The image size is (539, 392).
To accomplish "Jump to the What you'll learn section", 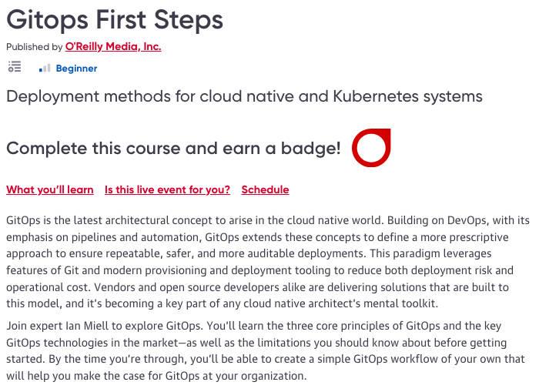I will tap(50, 189).
